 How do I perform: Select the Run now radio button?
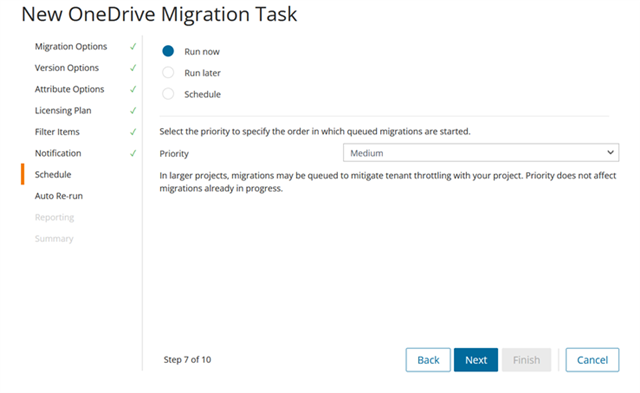168,51
